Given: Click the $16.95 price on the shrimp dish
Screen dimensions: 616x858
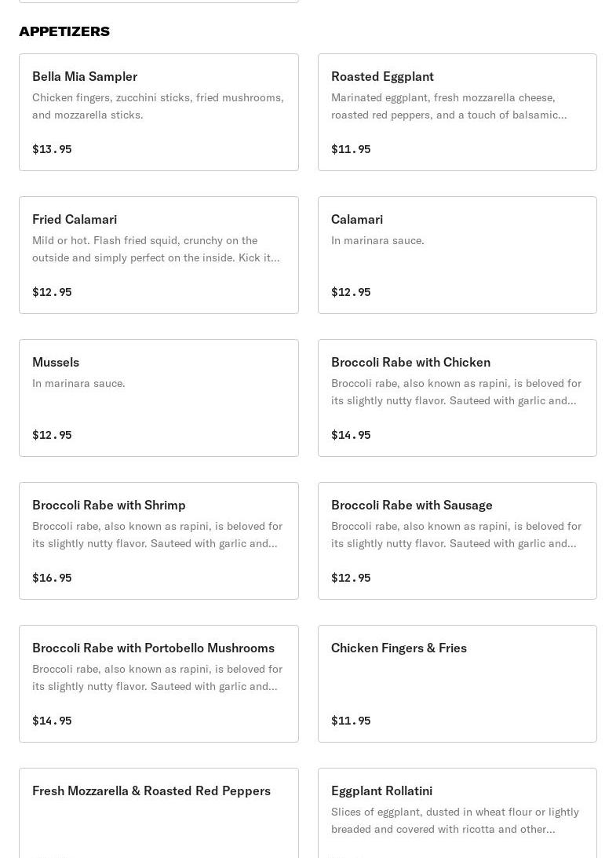Looking at the screenshot, I should tap(52, 578).
